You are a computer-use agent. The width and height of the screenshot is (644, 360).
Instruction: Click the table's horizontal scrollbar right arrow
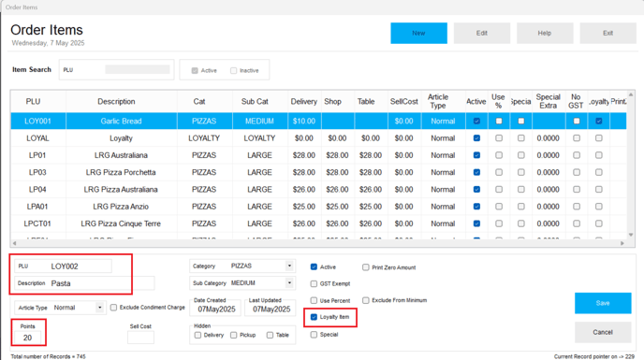click(x=622, y=243)
